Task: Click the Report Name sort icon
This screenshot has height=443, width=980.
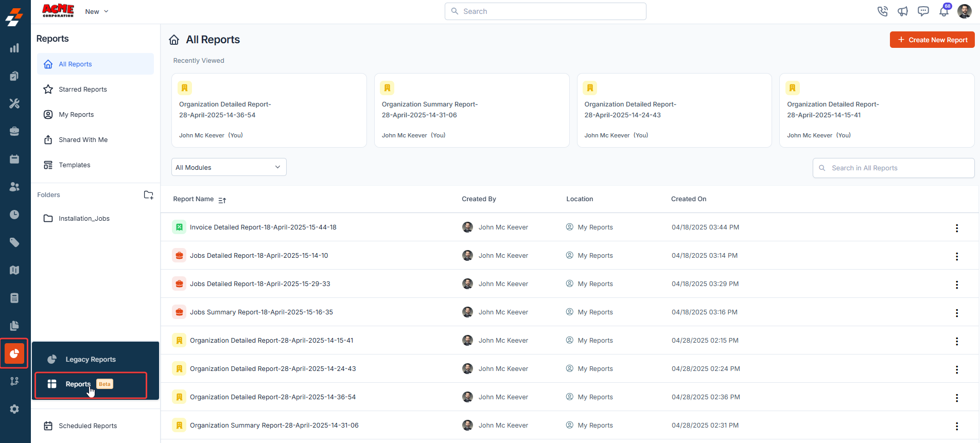Action: coord(222,200)
